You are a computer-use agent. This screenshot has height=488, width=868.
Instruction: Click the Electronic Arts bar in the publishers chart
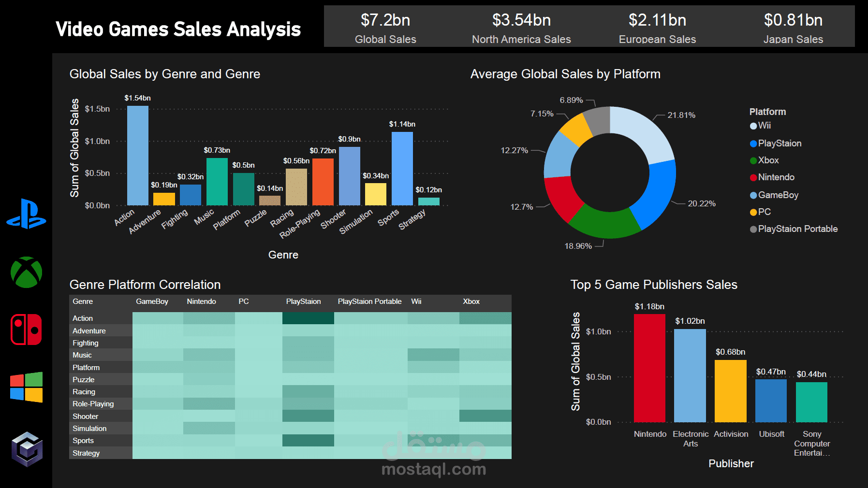pyautogui.click(x=690, y=375)
